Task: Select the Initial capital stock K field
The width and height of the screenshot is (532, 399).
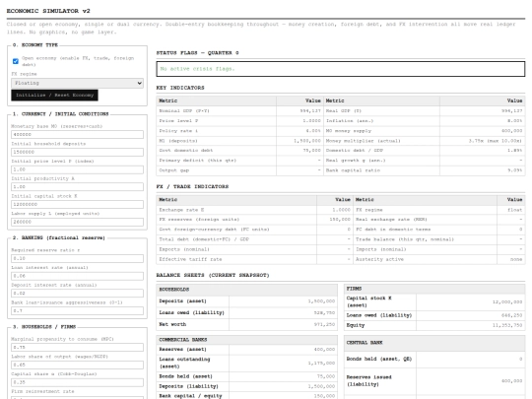Action: (78, 204)
